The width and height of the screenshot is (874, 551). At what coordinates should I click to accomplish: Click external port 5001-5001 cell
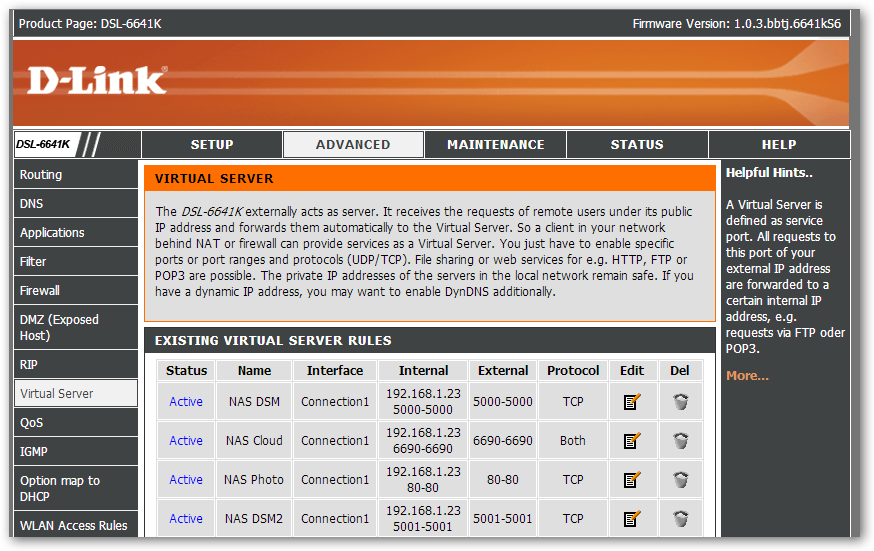tap(503, 519)
